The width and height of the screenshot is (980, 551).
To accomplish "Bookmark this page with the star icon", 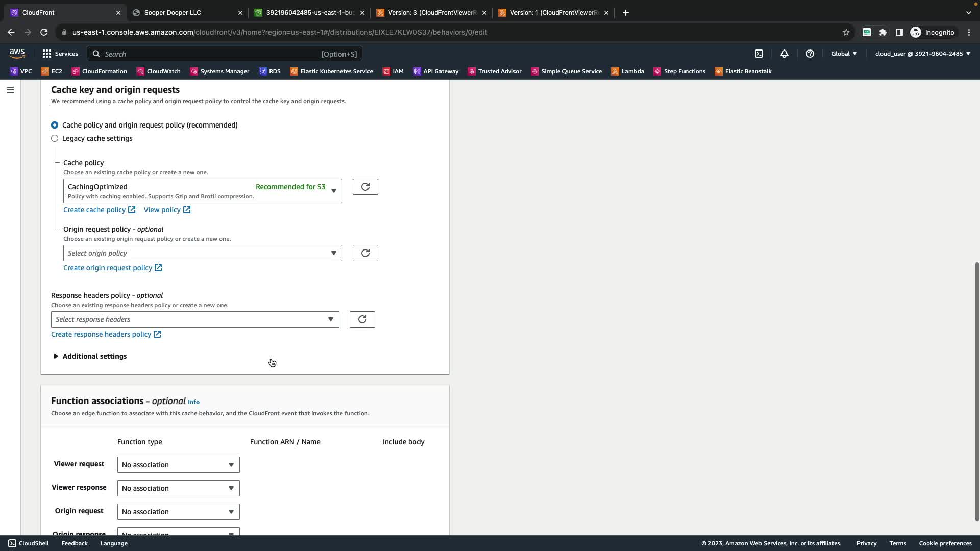I will pos(846,32).
